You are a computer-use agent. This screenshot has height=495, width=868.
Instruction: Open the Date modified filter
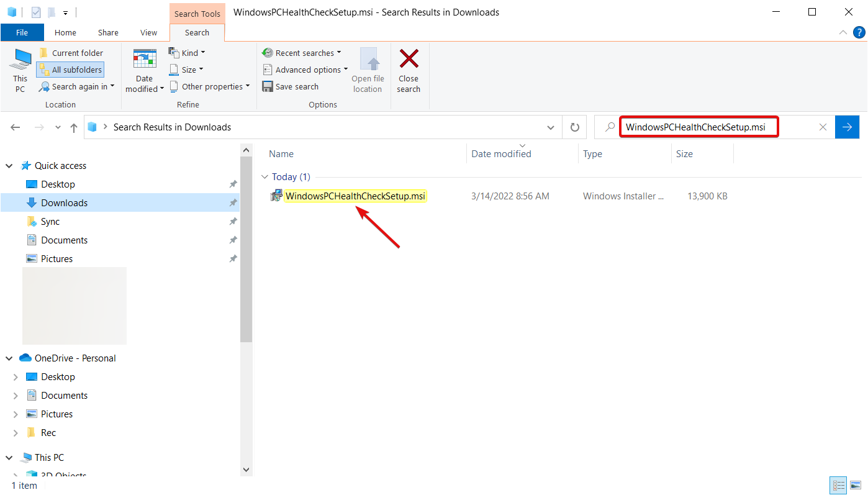145,71
